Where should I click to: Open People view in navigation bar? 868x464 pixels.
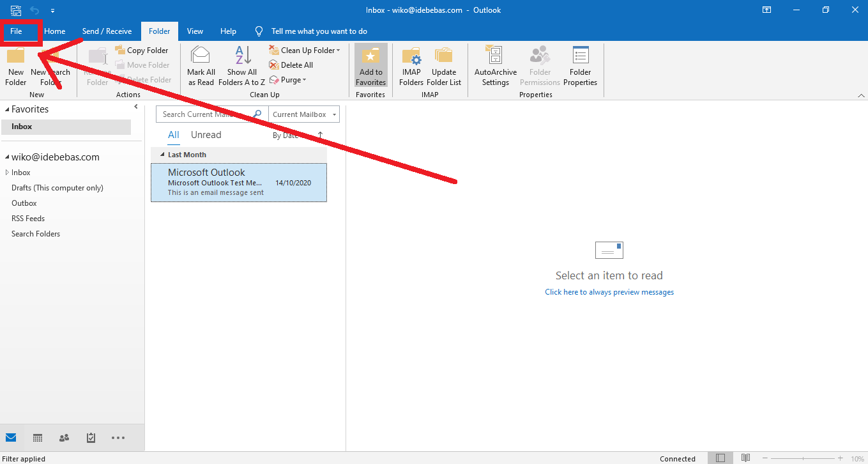pos(64,438)
